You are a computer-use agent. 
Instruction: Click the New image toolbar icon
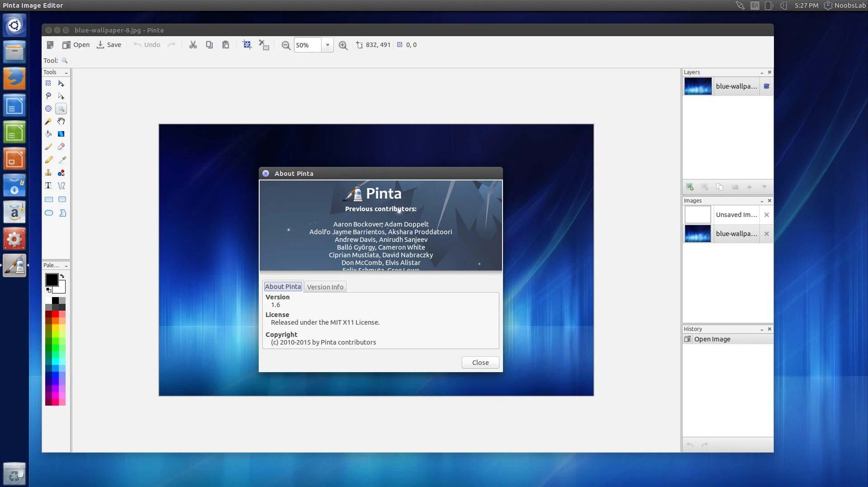point(50,45)
